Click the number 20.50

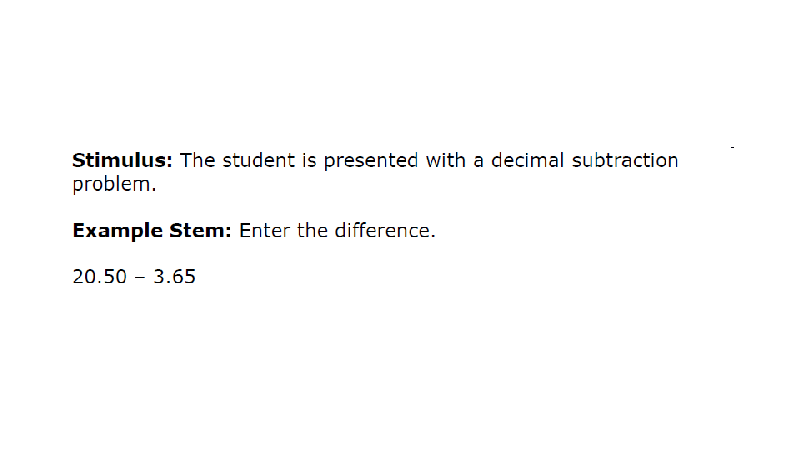point(99,277)
